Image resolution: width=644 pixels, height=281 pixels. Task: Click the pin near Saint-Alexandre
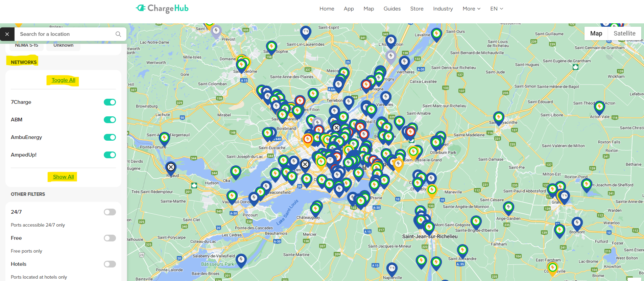point(462,252)
